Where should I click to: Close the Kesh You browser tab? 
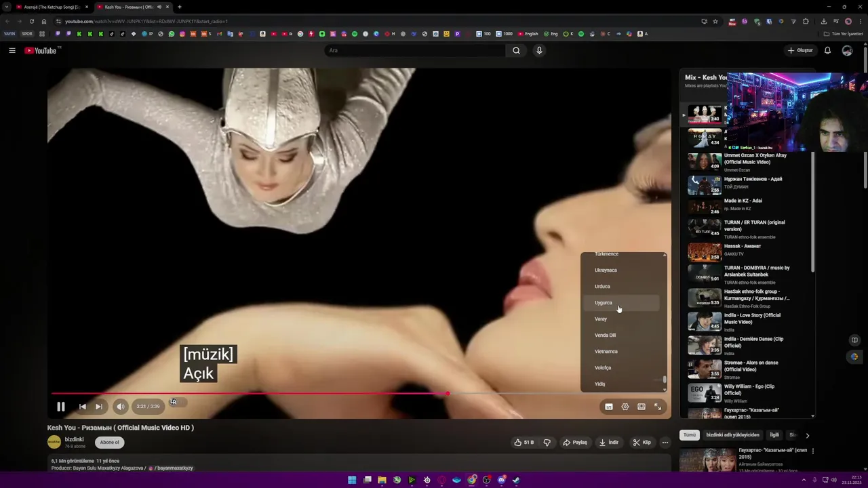click(x=167, y=7)
